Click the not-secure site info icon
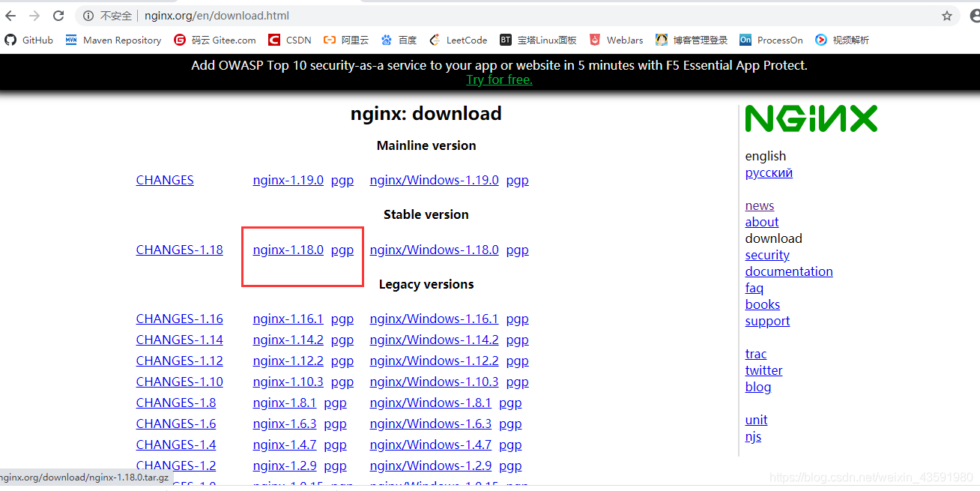Viewport: 980px width, 491px height. (88, 16)
